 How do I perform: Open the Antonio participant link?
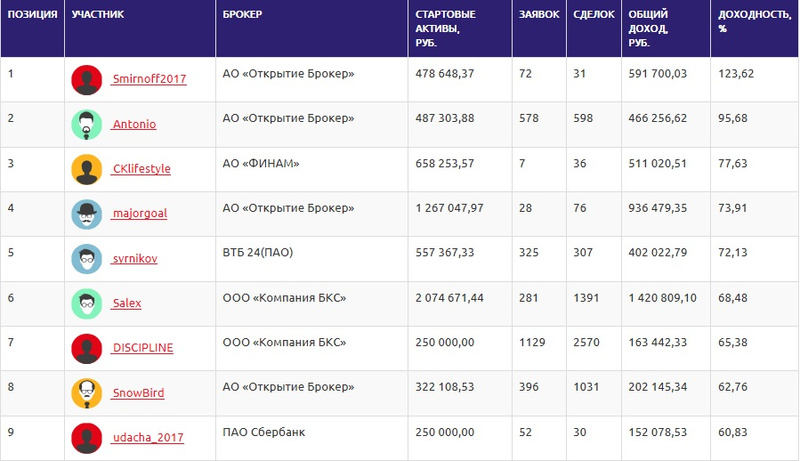[133, 124]
